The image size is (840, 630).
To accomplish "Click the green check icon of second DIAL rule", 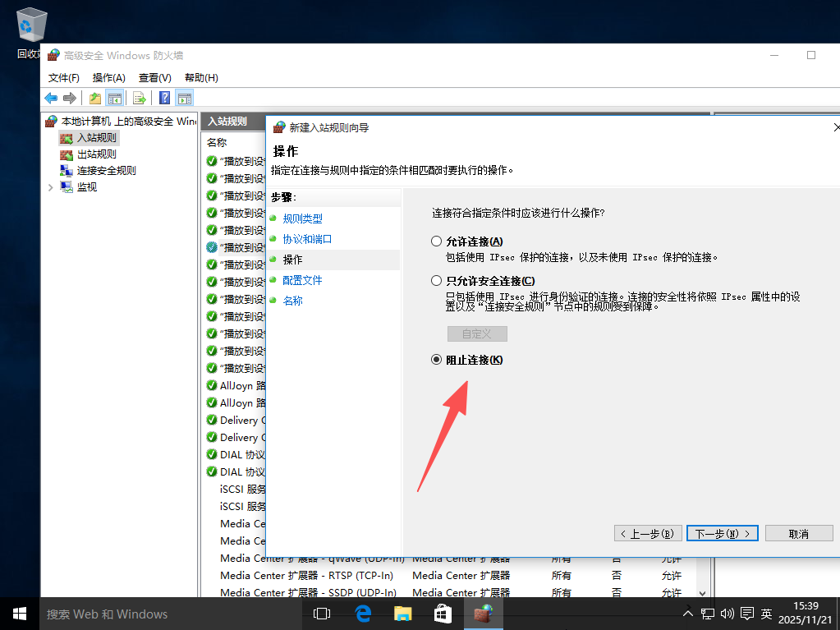I will pyautogui.click(x=212, y=471).
